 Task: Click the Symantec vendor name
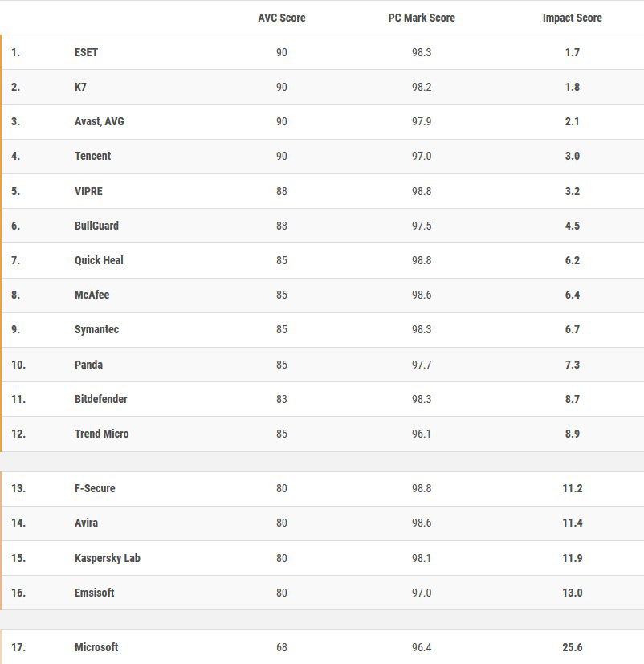96,329
